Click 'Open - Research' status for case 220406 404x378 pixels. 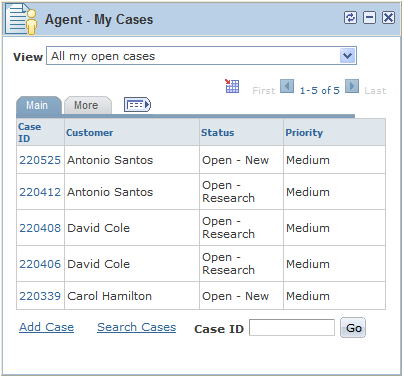229,264
